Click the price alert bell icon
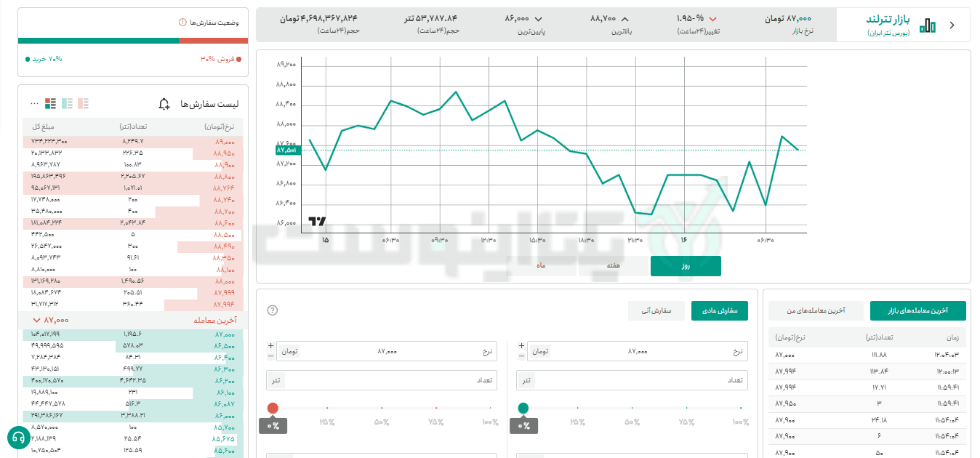Screen dimensions: 980x458 coord(163,103)
